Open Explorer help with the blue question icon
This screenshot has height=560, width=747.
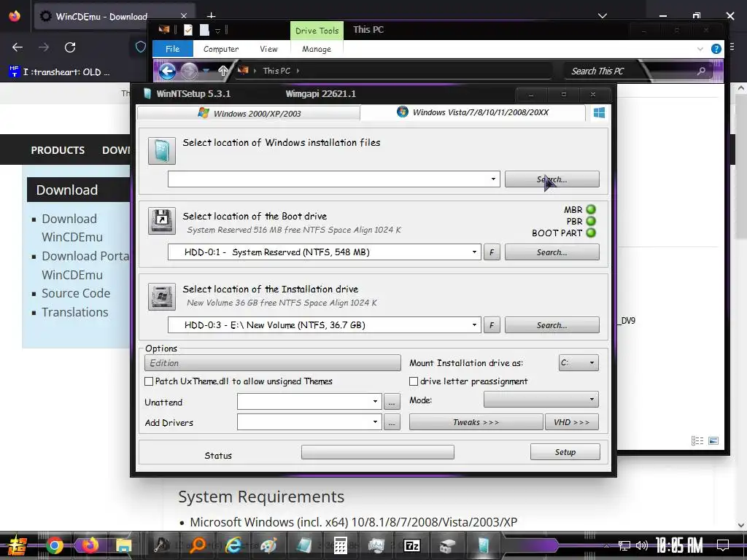pos(716,49)
